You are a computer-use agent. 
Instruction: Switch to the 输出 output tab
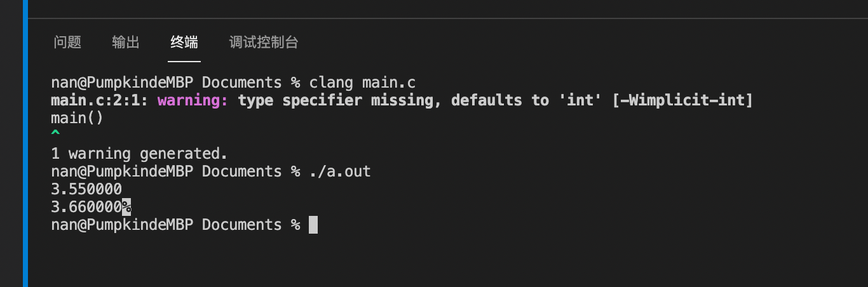[126, 43]
